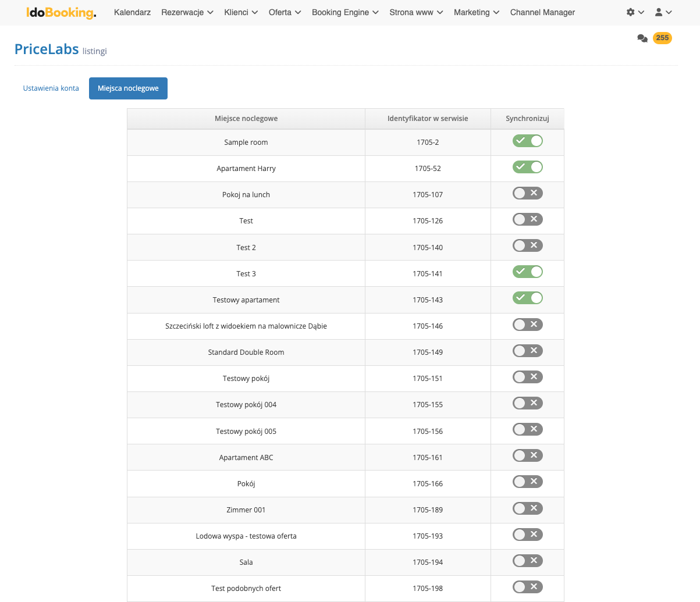This screenshot has width=700, height=602.
Task: Disable sync for Testowy apartament
Action: (527, 298)
